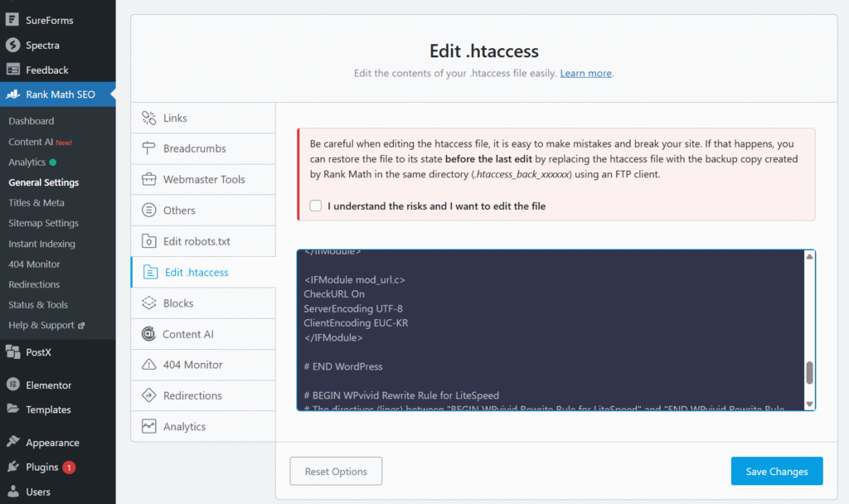Click the Breadcrumbs signpost icon
849x504 pixels.
[149, 148]
